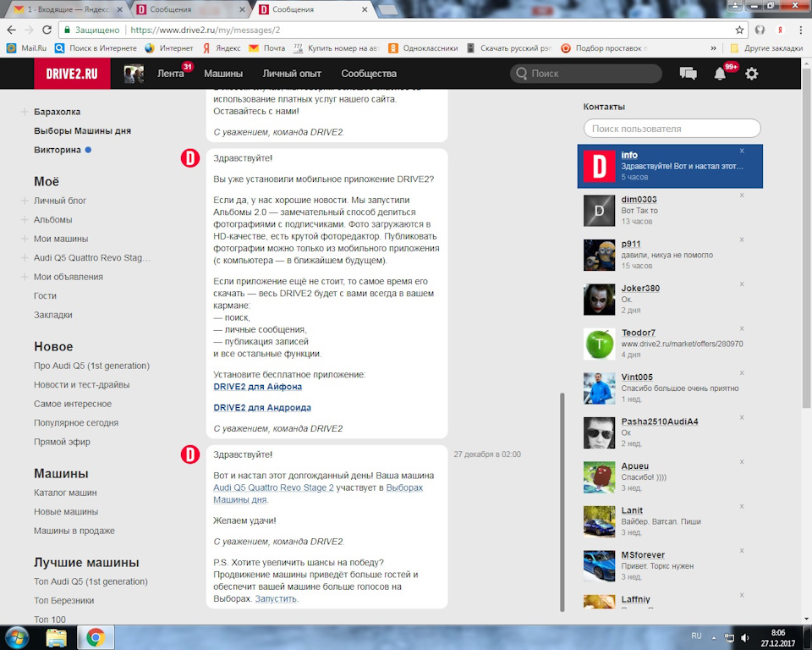Follow the DRIVE2 для Андроида link
Viewport: 812px width, 650px height.
click(x=262, y=407)
